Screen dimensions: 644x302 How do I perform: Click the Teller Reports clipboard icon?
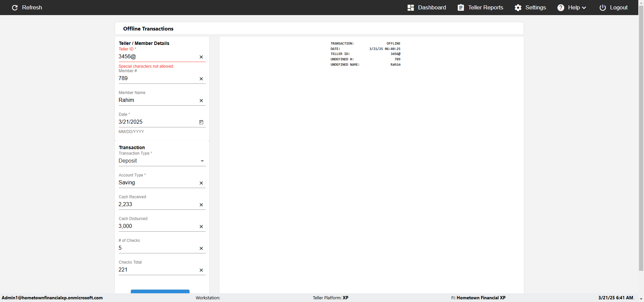(461, 7)
